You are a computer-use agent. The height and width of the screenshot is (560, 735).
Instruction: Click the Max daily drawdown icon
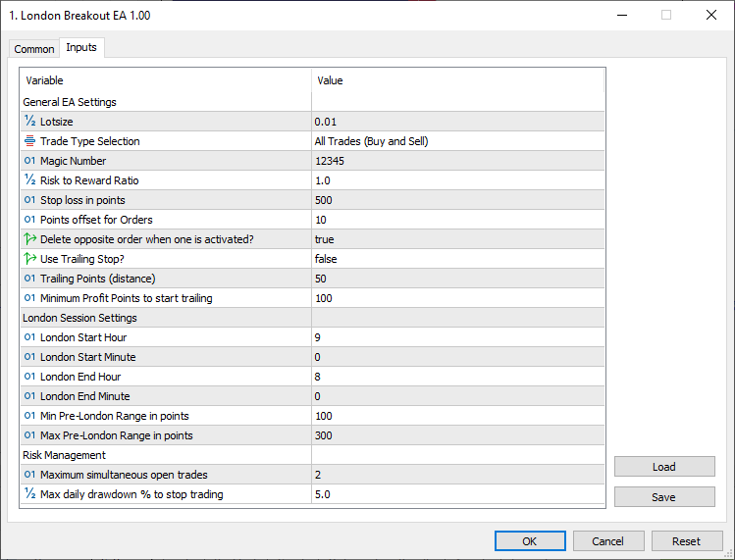30,494
